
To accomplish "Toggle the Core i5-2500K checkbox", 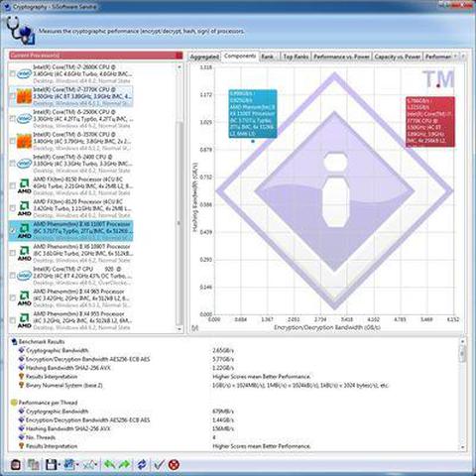I will (x=13, y=119).
